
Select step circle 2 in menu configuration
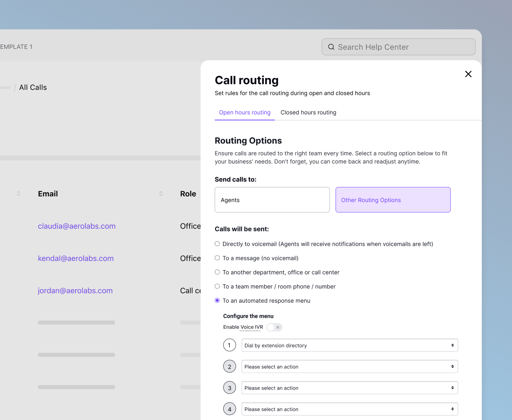[229, 366]
